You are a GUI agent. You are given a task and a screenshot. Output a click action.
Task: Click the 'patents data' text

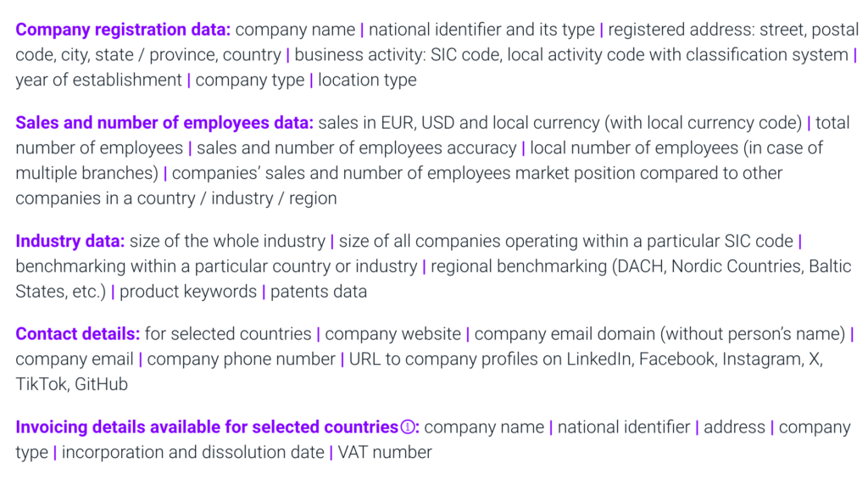319,292
